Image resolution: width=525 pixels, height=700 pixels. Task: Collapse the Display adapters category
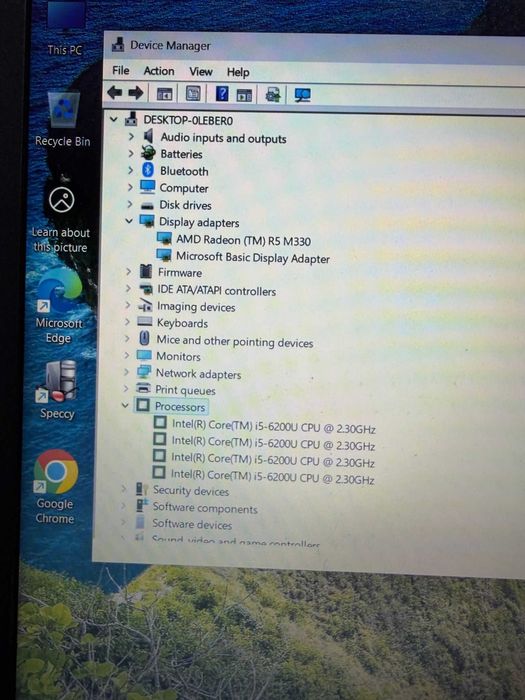[x=129, y=221]
